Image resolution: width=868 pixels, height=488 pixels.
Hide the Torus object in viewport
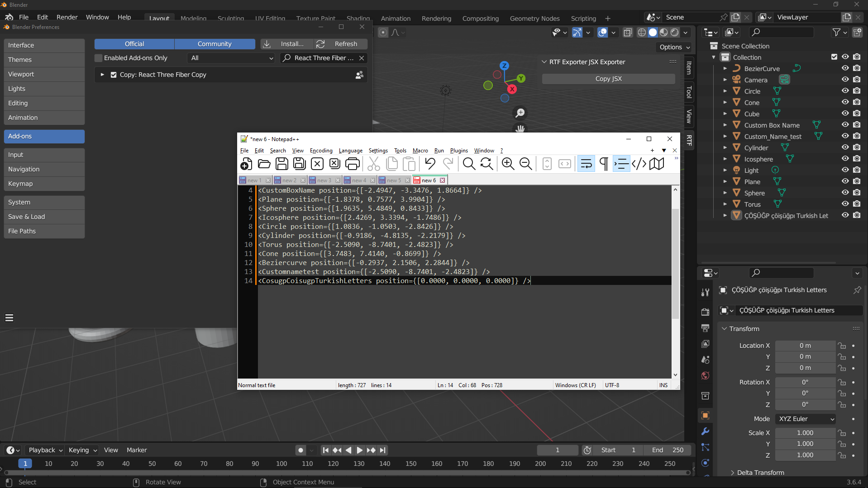[845, 204]
